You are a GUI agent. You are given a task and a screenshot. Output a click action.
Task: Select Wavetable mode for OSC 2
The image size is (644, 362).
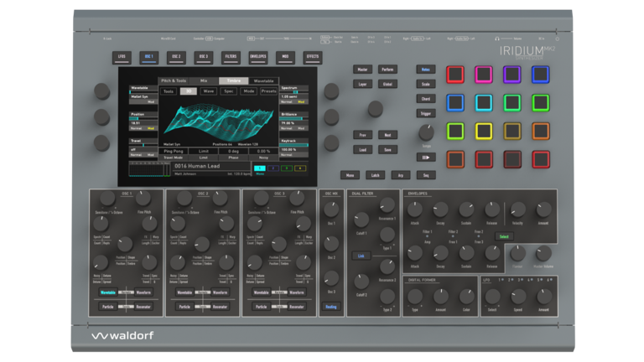[184, 292]
